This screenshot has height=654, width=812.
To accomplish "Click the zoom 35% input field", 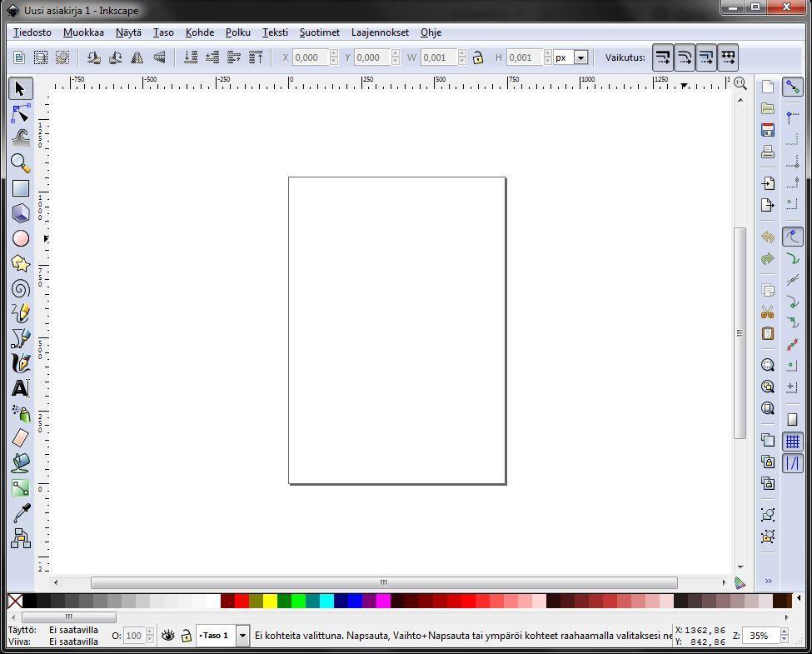I will (760, 636).
